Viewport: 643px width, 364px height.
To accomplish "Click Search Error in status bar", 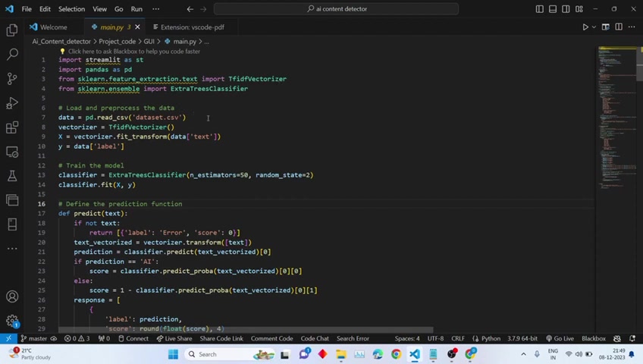I will point(353,338).
